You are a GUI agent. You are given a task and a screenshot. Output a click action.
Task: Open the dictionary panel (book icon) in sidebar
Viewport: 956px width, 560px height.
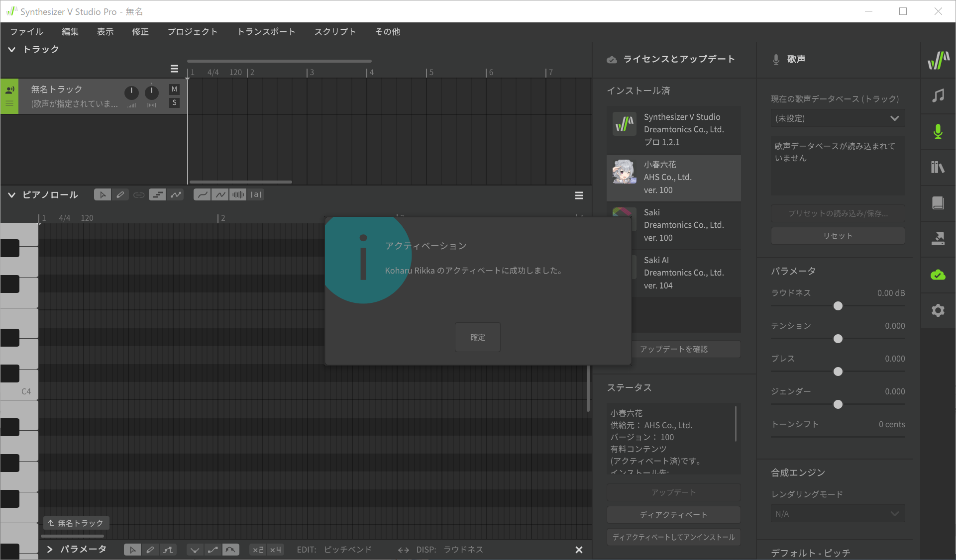click(x=938, y=203)
